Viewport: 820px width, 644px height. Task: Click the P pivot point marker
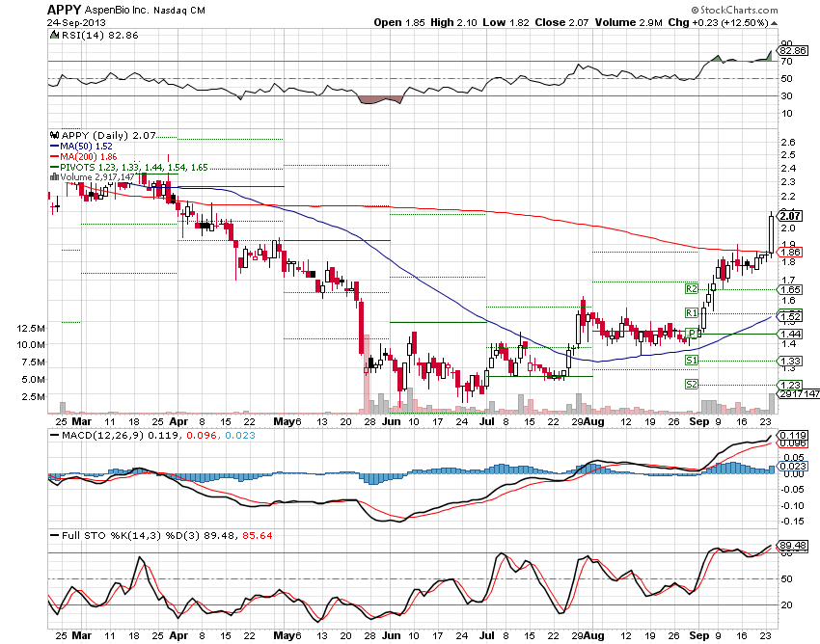click(692, 334)
